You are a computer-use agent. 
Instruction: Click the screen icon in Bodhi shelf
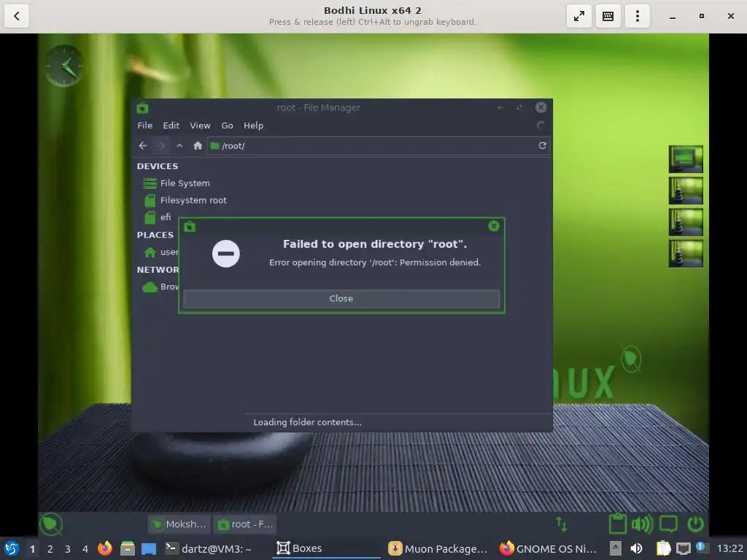668,524
